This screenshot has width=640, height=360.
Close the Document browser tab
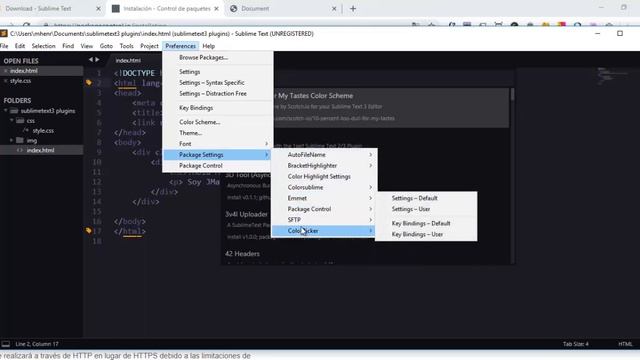pyautogui.click(x=334, y=9)
